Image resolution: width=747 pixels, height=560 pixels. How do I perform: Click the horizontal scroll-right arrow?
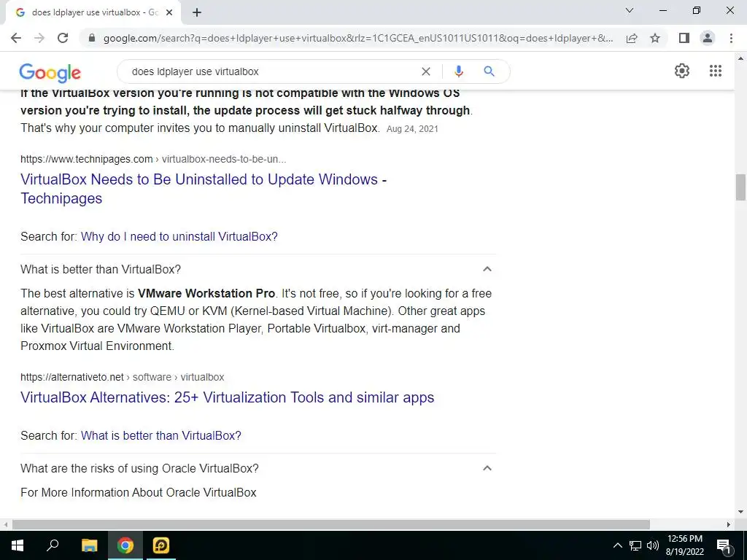coord(729,524)
